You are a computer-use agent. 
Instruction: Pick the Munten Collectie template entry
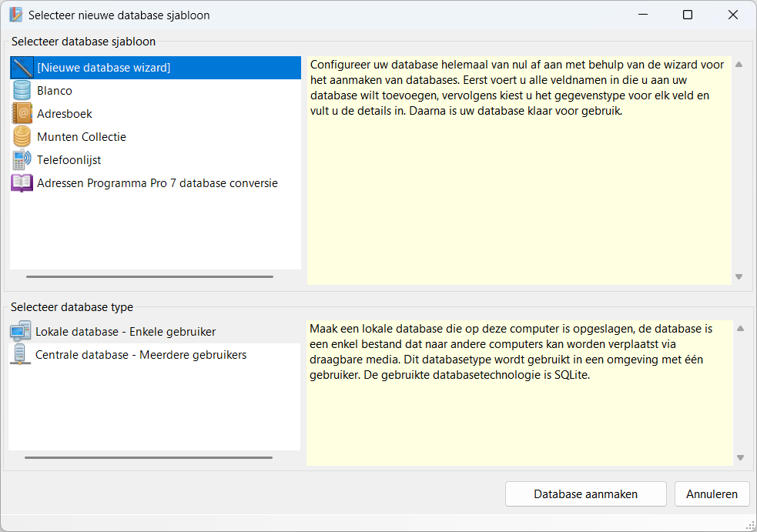coord(82,137)
